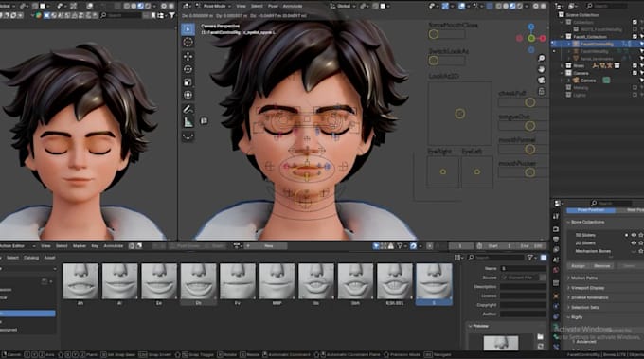
Task: Toggle checkbox for WGTS_FaceitMetaRig collection
Action: 635,29
